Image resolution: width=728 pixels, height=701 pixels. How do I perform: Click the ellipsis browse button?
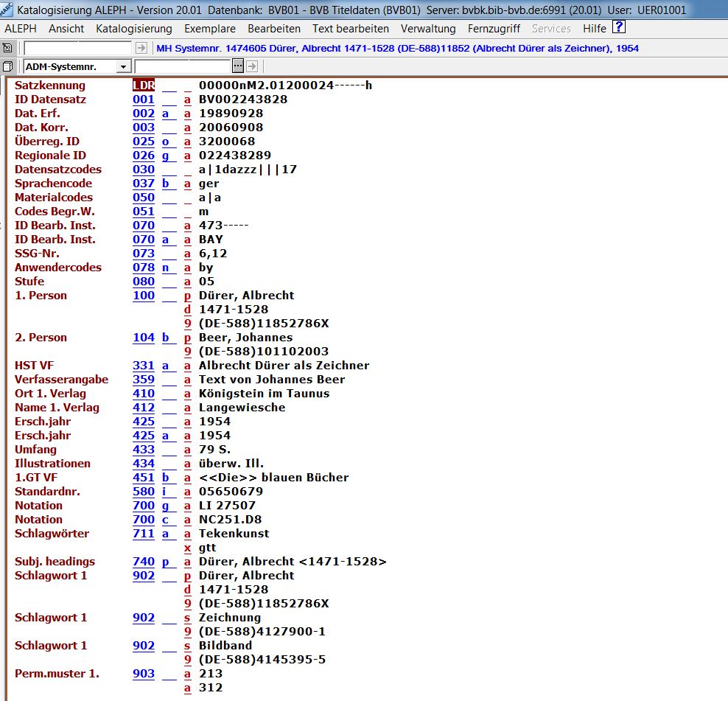click(x=238, y=66)
